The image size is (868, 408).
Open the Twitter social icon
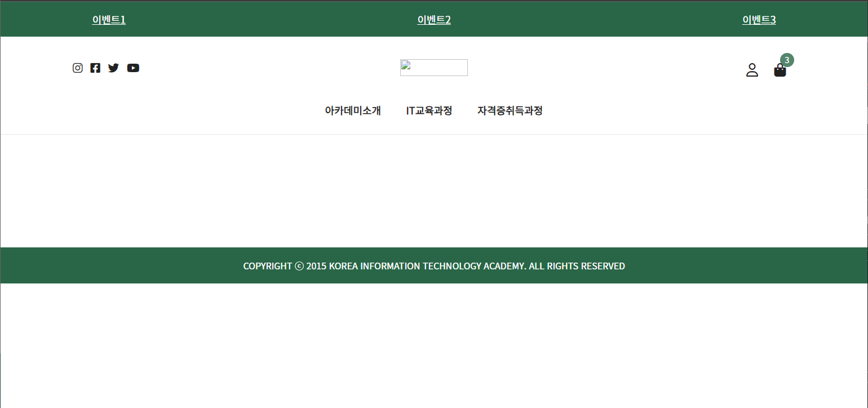point(113,68)
